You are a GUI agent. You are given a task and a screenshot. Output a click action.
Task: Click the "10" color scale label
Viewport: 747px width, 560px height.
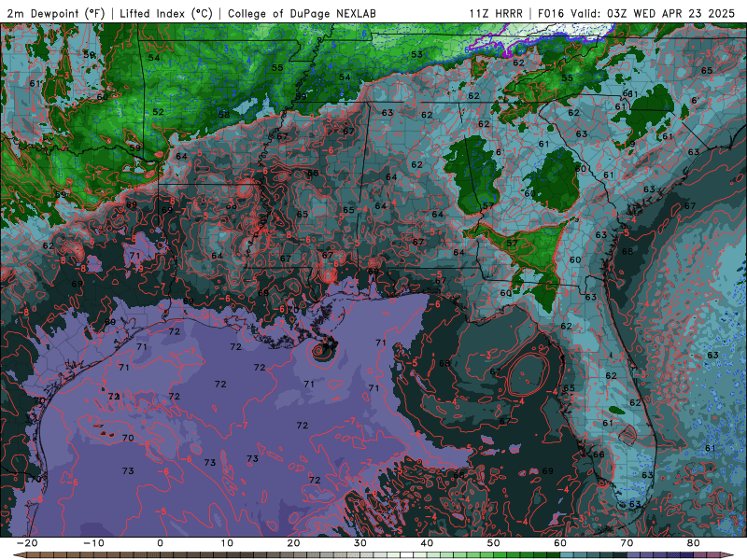click(x=227, y=543)
